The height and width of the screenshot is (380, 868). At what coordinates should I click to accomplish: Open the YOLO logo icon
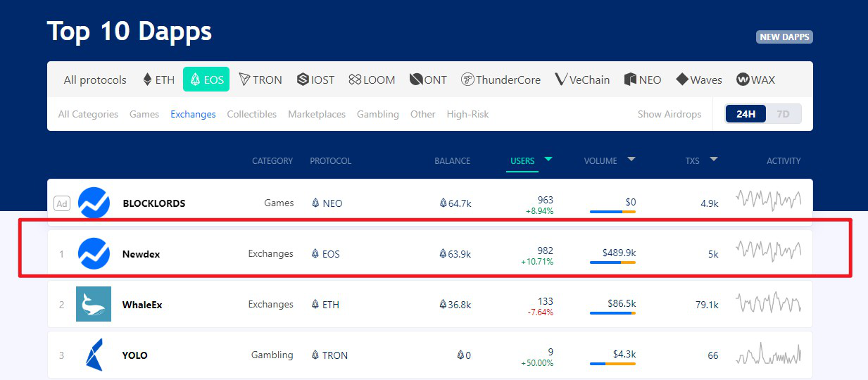point(94,355)
